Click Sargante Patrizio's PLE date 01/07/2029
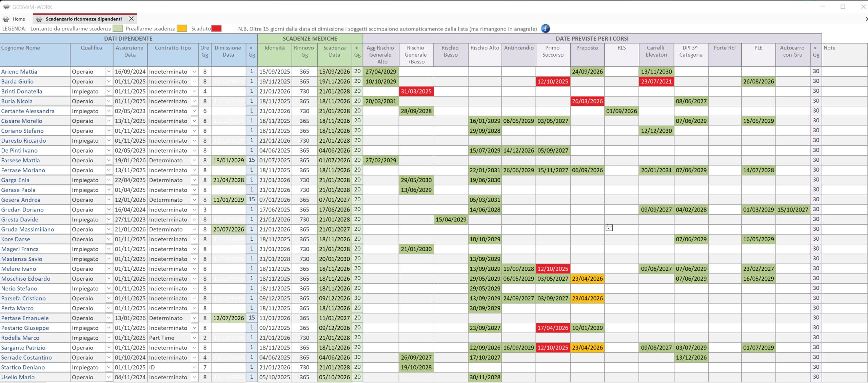The image size is (868, 383). [758, 347]
